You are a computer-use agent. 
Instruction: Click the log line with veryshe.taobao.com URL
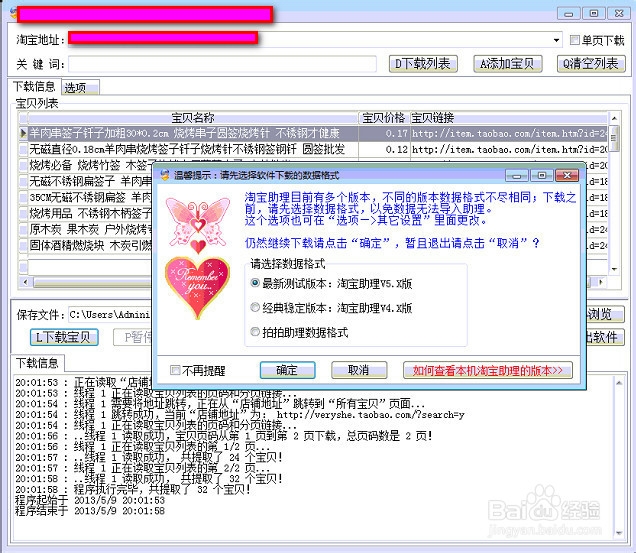coord(240,414)
